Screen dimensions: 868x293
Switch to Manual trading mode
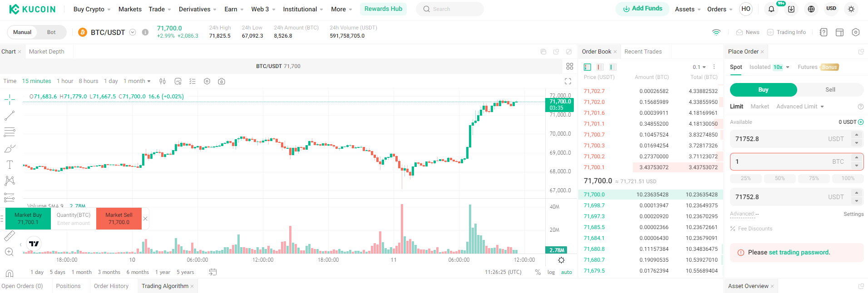[22, 32]
